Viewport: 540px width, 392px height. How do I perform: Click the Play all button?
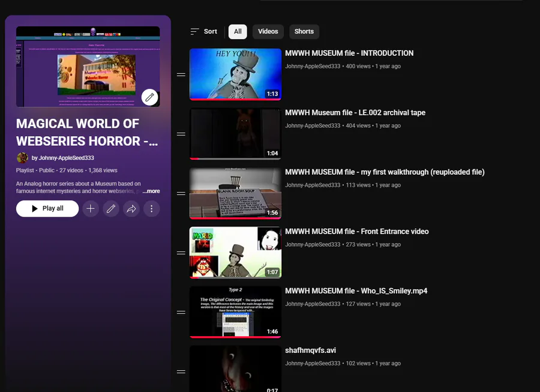pyautogui.click(x=47, y=209)
